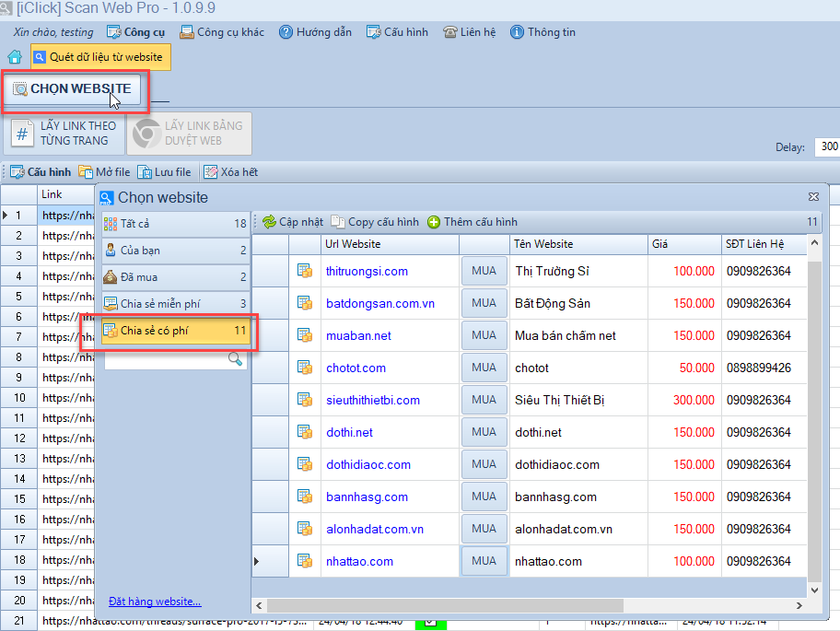Open the Hướng dẫn help menu
The height and width of the screenshot is (631, 840).
(315, 32)
